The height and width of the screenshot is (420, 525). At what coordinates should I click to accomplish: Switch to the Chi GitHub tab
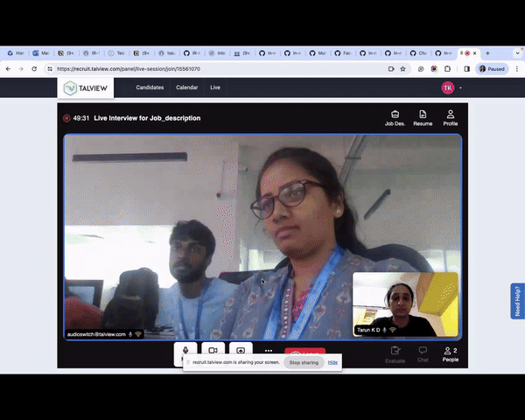click(x=418, y=53)
